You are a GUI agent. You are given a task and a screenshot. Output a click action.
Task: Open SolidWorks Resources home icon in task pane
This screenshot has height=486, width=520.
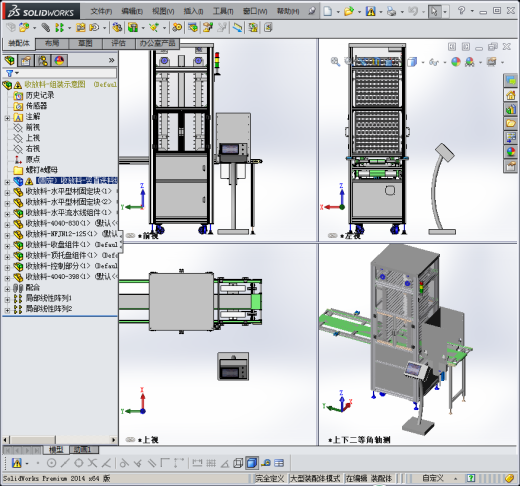coord(510,95)
